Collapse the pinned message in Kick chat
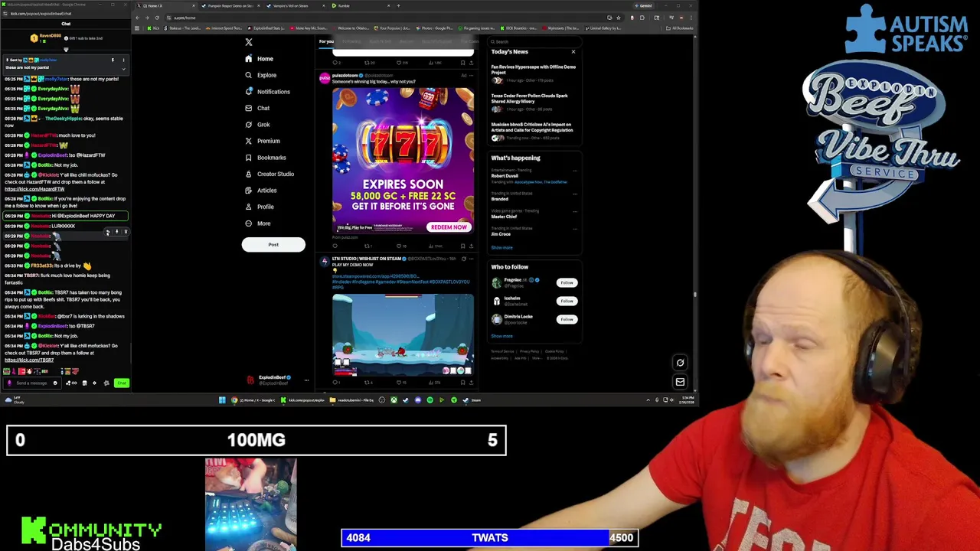The width and height of the screenshot is (980, 551). point(123,69)
